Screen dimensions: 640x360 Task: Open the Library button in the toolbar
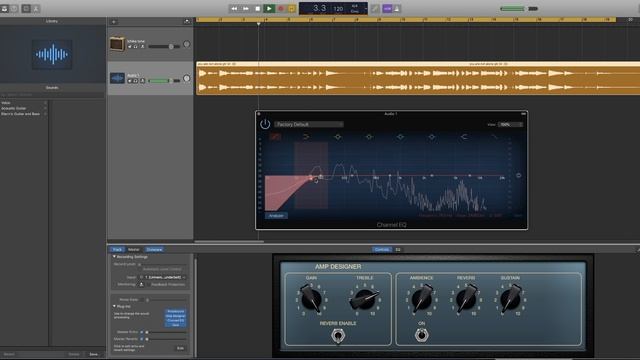4,9
